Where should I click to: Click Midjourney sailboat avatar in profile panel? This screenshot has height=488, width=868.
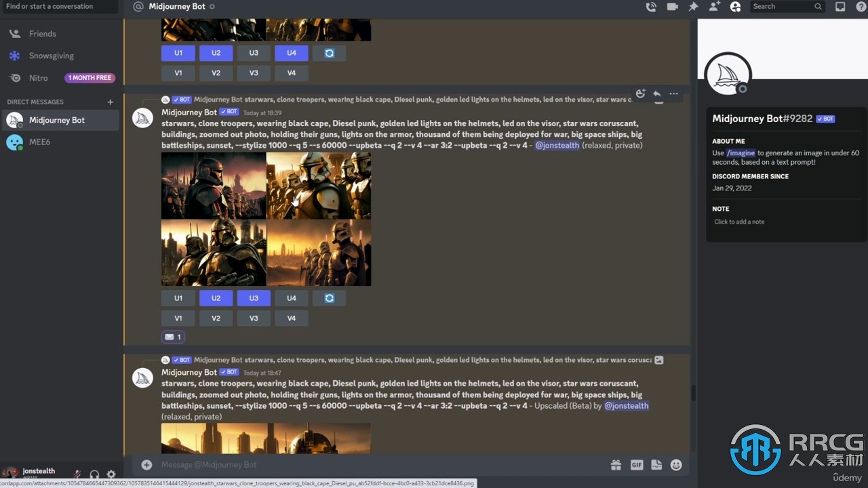(728, 73)
